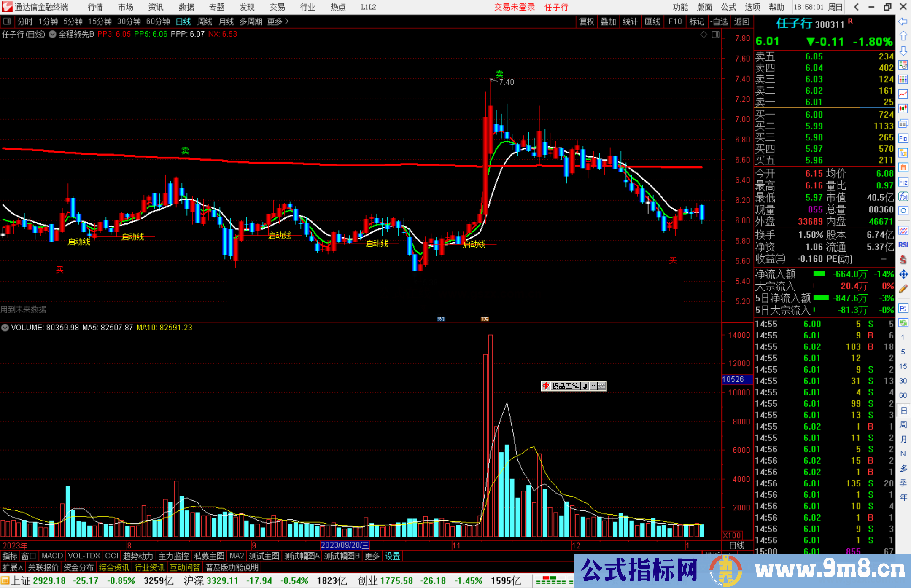Viewport: 911px width, 588px height.
Task: Toggle the chart panel layout icon near the diamond
Action: [x=715, y=35]
